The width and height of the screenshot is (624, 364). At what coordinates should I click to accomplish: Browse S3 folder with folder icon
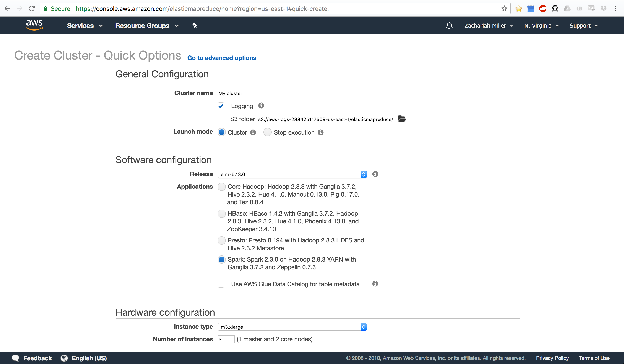(x=402, y=119)
